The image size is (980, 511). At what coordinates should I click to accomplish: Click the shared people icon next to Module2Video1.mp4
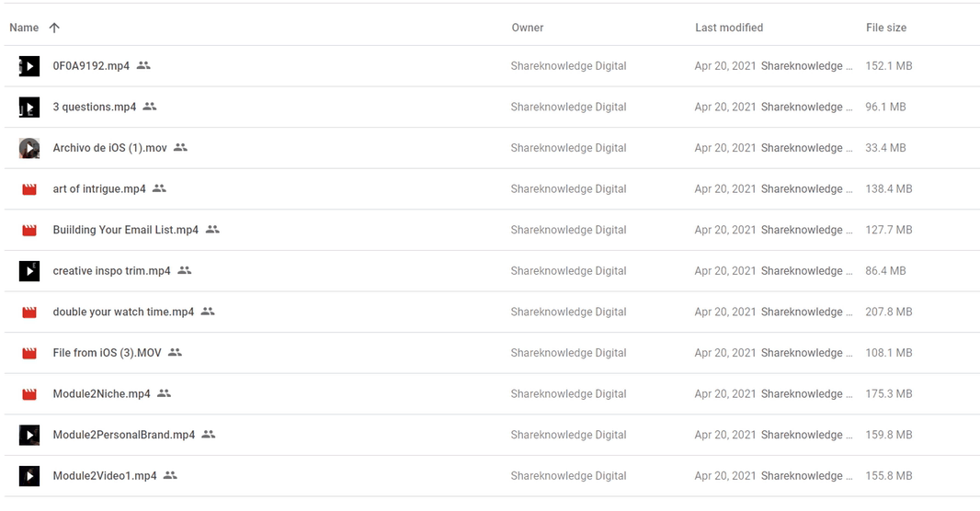170,475
